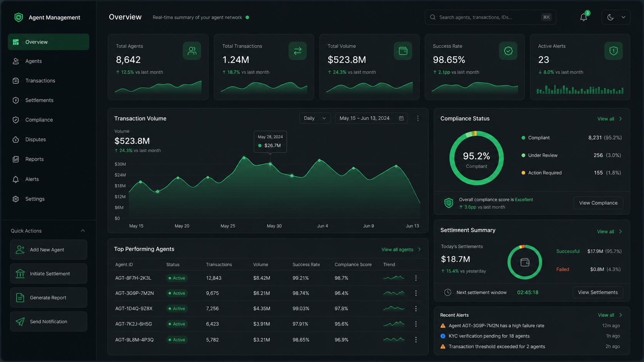Click the Agent Management shield logo

pos(18,17)
